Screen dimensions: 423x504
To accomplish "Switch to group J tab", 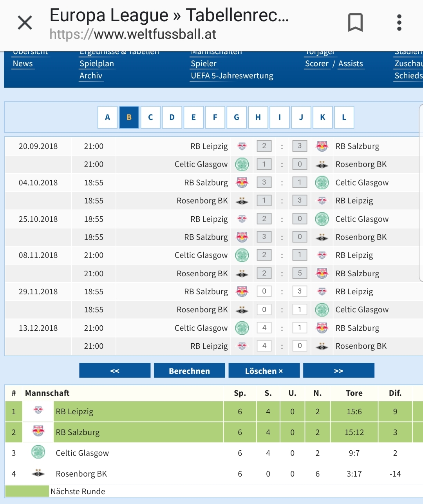I will coord(301,117).
